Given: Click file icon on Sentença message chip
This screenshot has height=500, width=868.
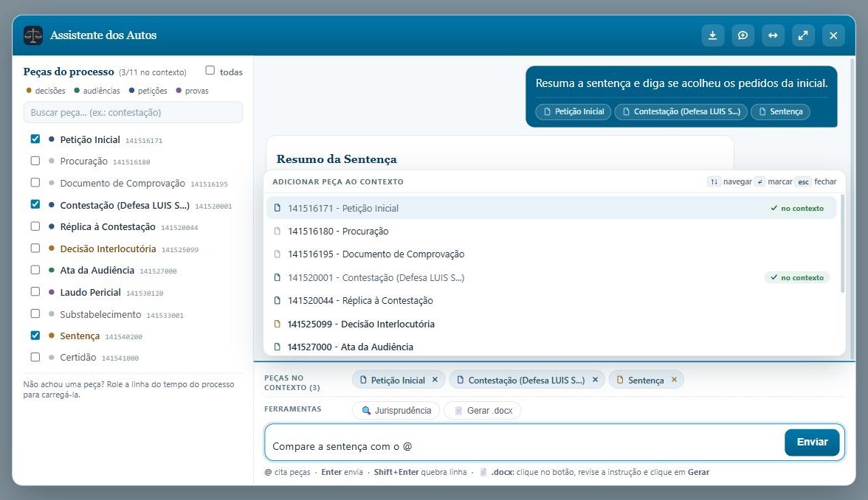Looking at the screenshot, I should tap(762, 112).
